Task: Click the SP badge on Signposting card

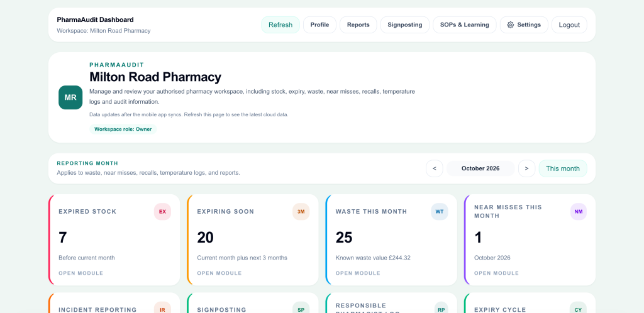Action: 301,309
